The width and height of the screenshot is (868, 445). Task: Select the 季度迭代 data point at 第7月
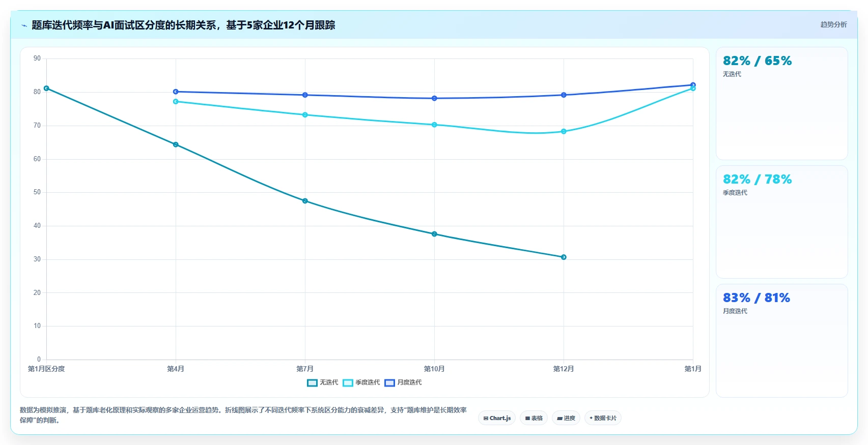305,115
